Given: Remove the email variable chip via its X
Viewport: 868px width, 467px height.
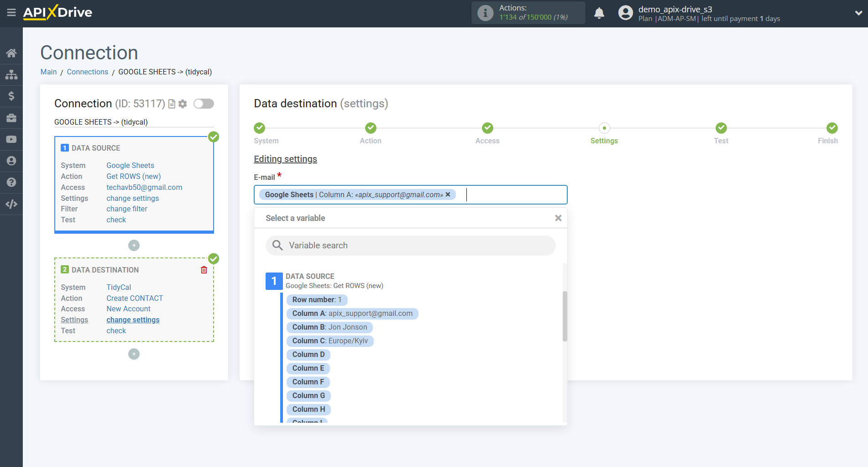Looking at the screenshot, I should click(x=448, y=194).
